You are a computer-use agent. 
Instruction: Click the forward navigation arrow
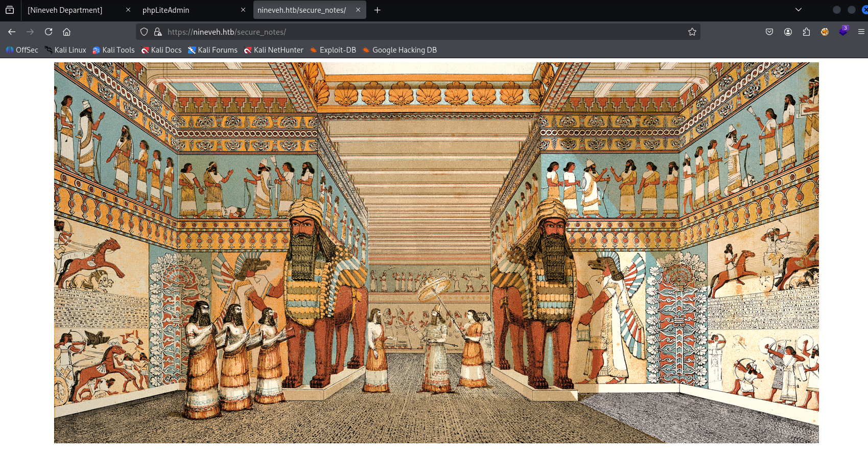[30, 32]
